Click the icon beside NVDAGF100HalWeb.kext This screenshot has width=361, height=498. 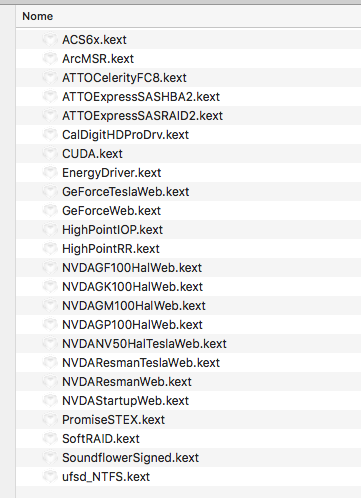(x=50, y=267)
